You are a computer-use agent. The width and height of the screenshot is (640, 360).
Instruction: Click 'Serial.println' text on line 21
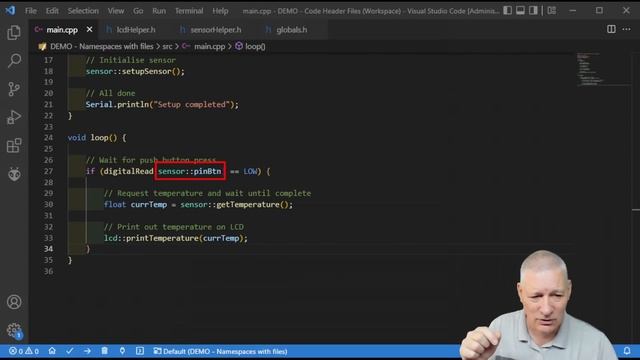117,104
